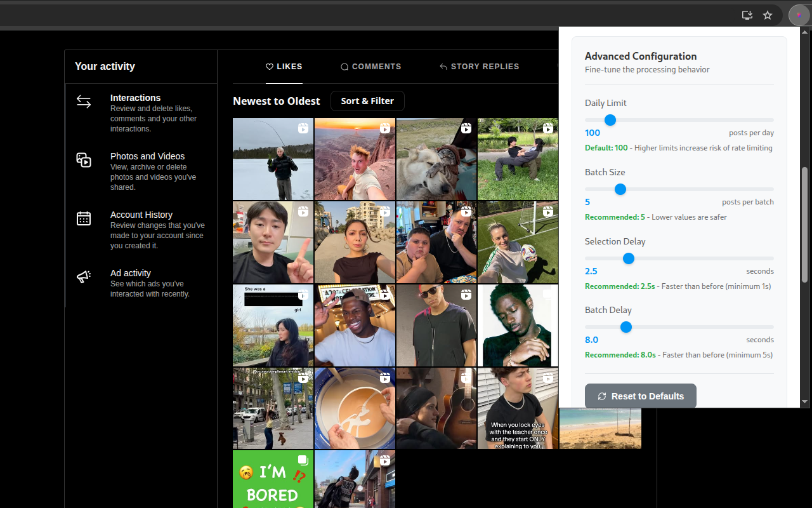Select the soccer goal selfie thumbnail
The image size is (812, 508).
(518, 243)
